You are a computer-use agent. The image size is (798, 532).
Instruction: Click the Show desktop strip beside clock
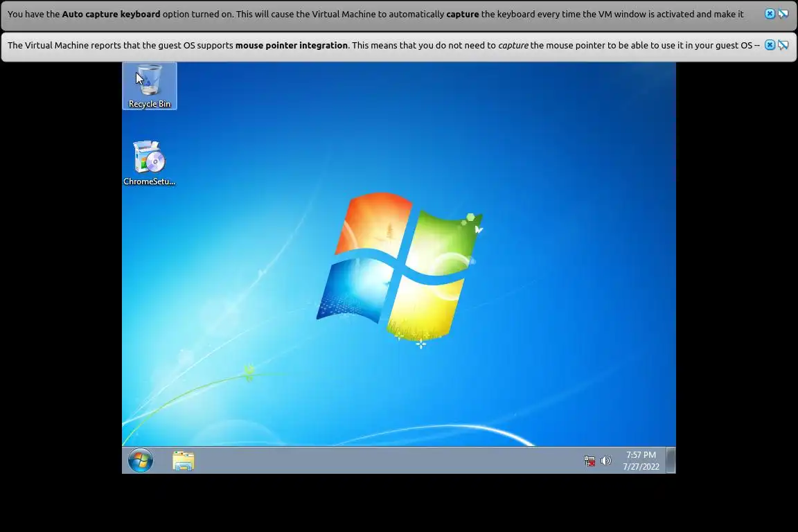coord(671,460)
